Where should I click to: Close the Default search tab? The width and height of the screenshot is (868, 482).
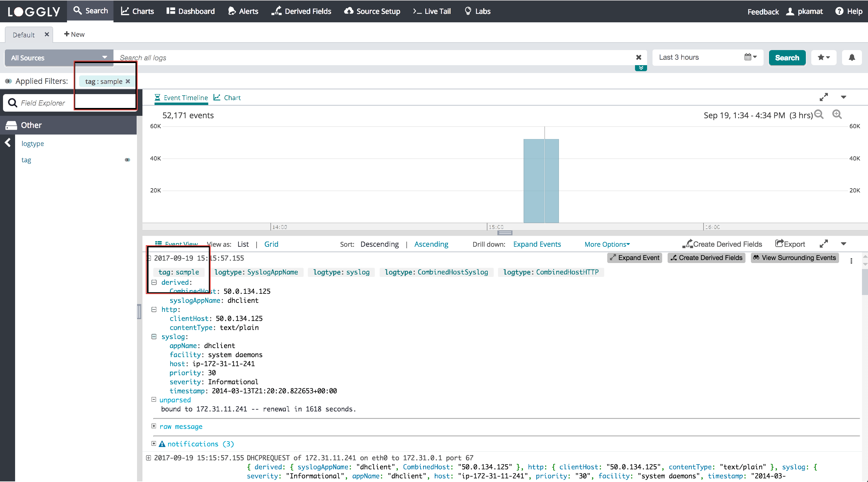coord(47,34)
